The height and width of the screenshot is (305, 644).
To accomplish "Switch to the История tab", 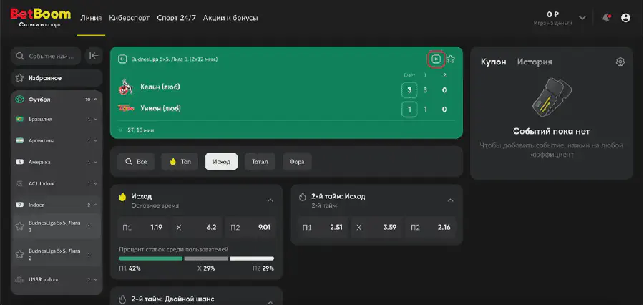I will click(x=535, y=62).
